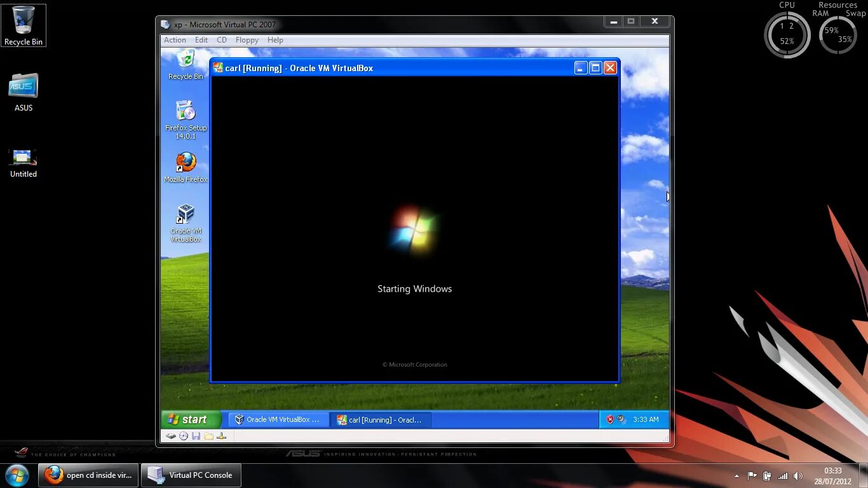Image resolution: width=868 pixels, height=488 pixels.
Task: Click the floppy disk status icon in Virtual PC
Action: [196, 436]
